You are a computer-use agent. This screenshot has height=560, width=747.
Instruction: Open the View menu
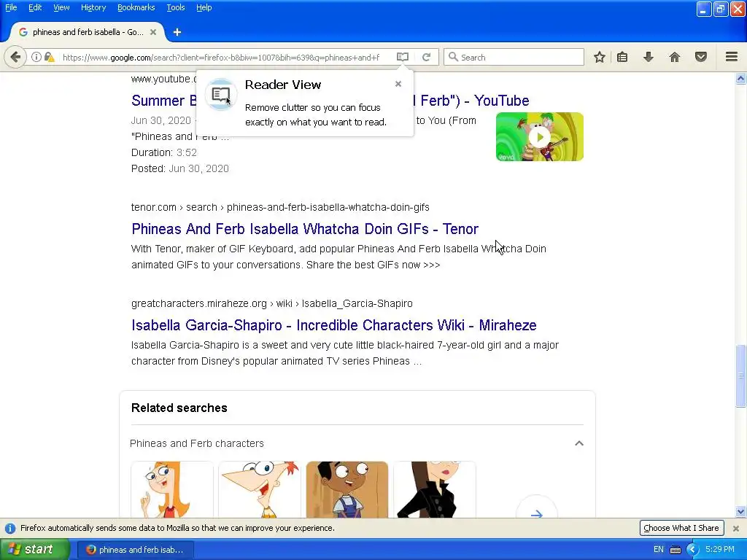pyautogui.click(x=61, y=7)
